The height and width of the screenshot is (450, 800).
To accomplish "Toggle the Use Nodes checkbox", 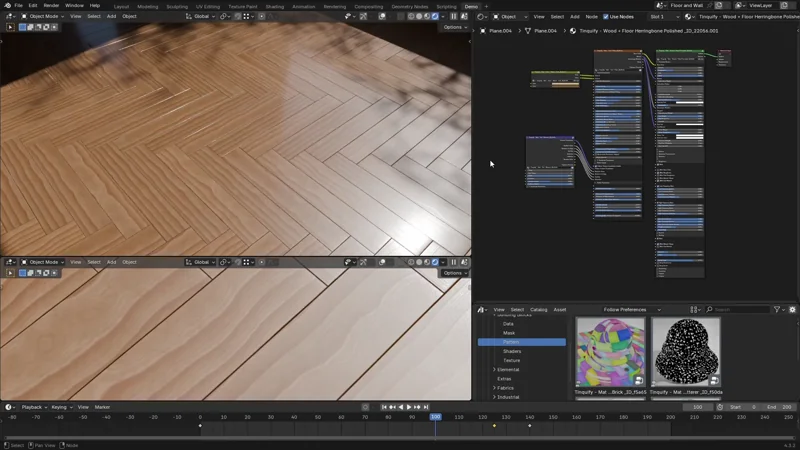I will click(605, 16).
